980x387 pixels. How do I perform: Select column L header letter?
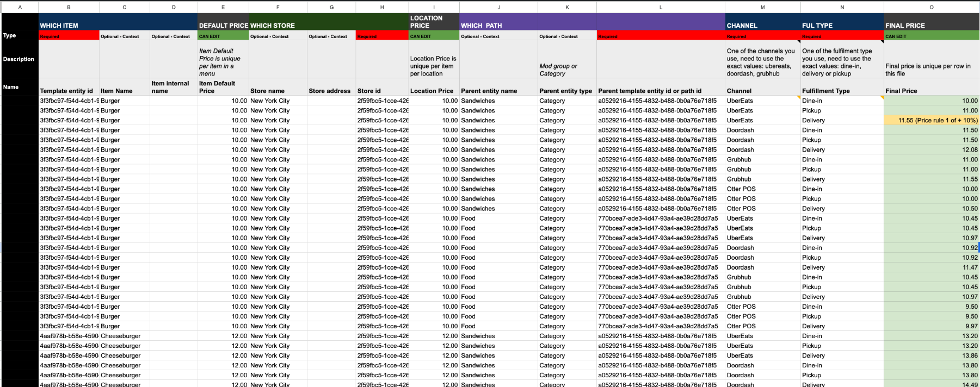661,7
